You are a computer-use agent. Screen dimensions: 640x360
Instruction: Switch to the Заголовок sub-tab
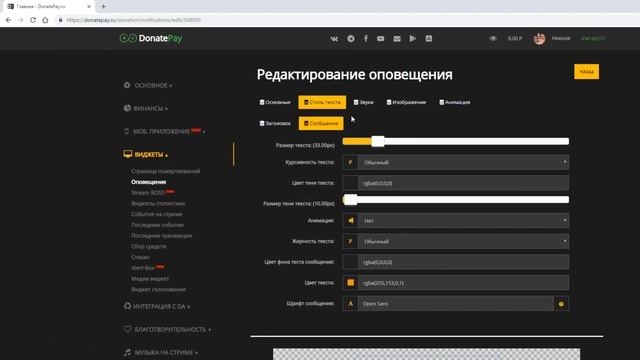coord(275,123)
